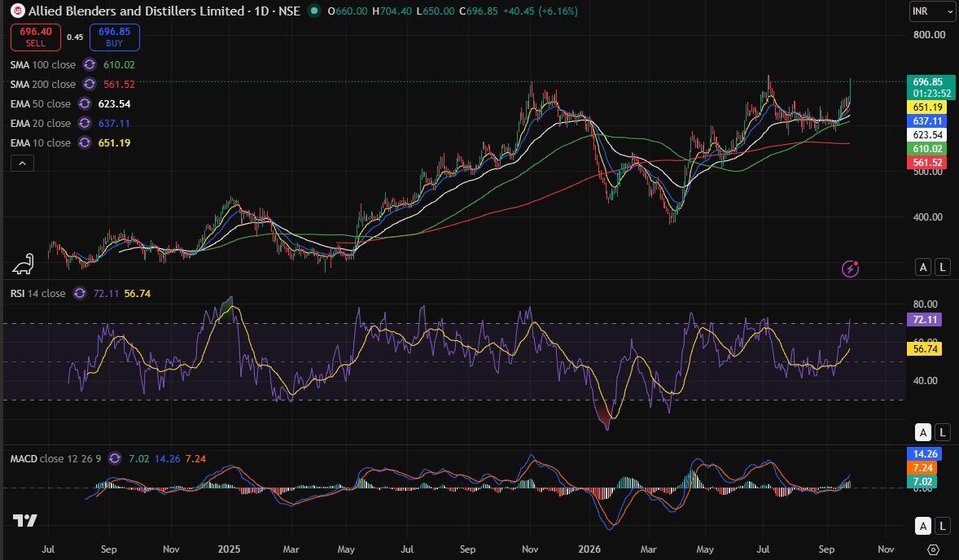The width and height of the screenshot is (959, 560).
Task: Click refresh icon next to SMA 200 close
Action: pos(90,85)
